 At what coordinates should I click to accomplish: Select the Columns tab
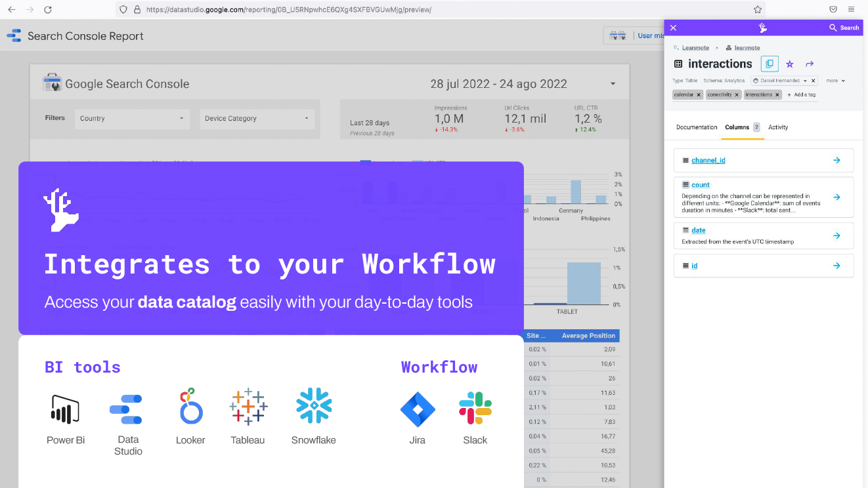742,127
